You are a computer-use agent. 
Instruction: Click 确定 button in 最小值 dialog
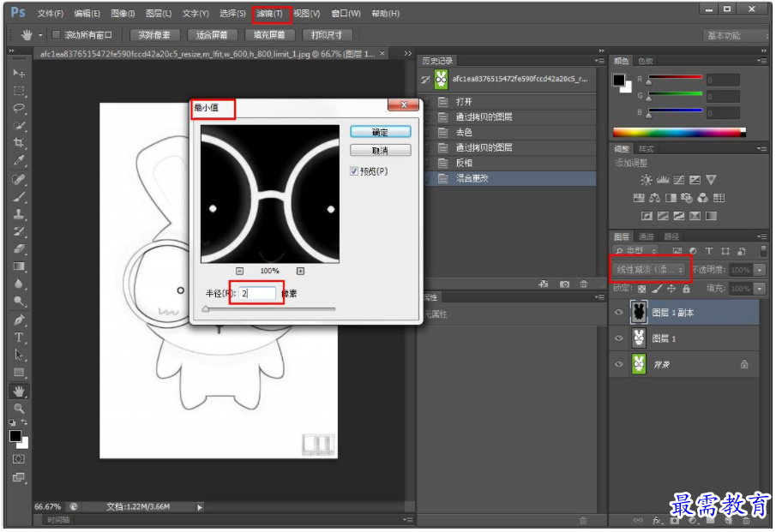(380, 132)
